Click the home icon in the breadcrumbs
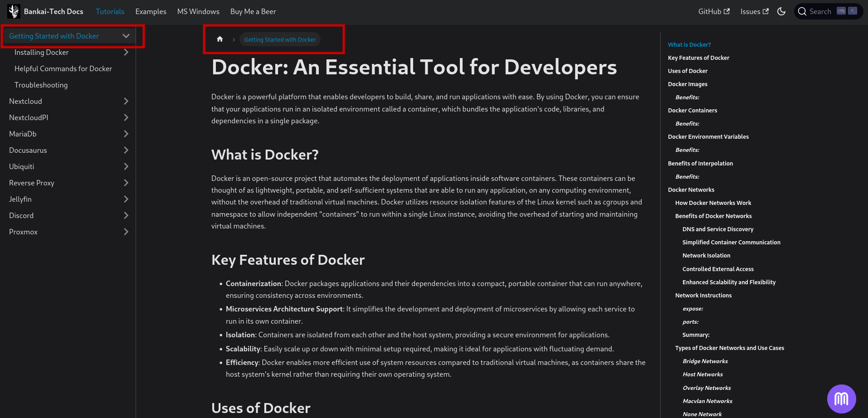868x418 pixels. [219, 39]
